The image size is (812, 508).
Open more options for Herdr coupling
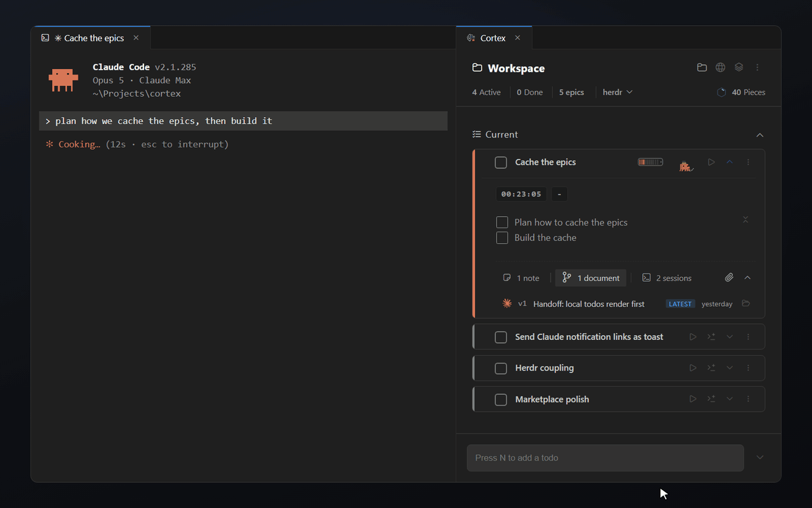click(x=748, y=368)
